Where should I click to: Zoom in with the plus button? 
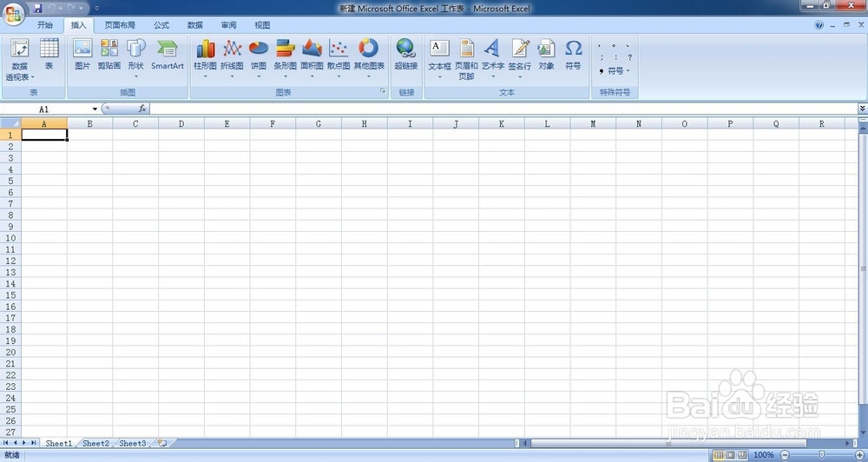tap(859, 455)
